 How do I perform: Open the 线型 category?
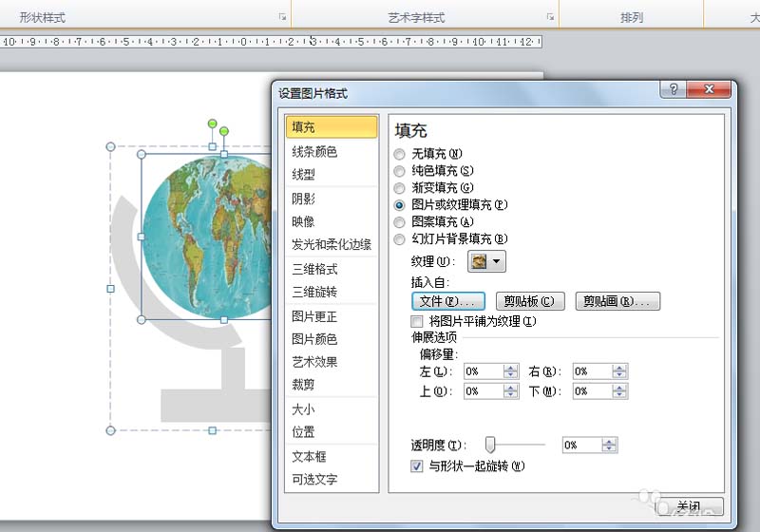(332, 175)
